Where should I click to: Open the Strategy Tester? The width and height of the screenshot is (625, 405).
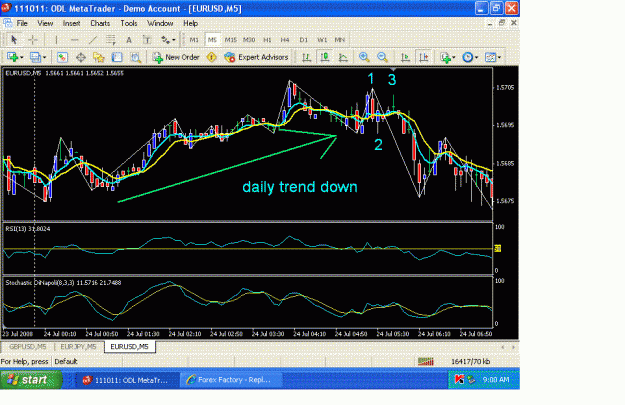click(x=136, y=57)
